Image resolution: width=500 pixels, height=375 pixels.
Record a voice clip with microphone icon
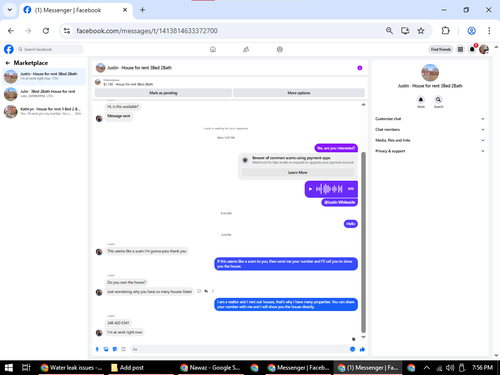pos(97,349)
